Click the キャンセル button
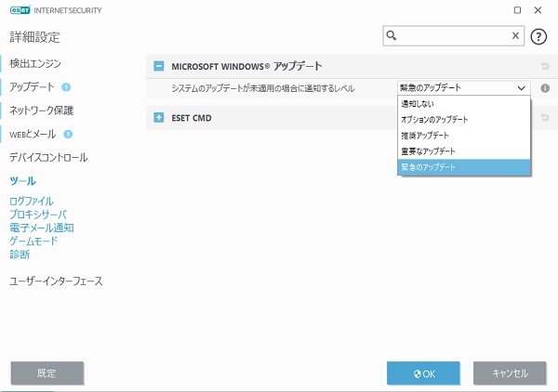The height and width of the screenshot is (392, 558). pos(510,373)
